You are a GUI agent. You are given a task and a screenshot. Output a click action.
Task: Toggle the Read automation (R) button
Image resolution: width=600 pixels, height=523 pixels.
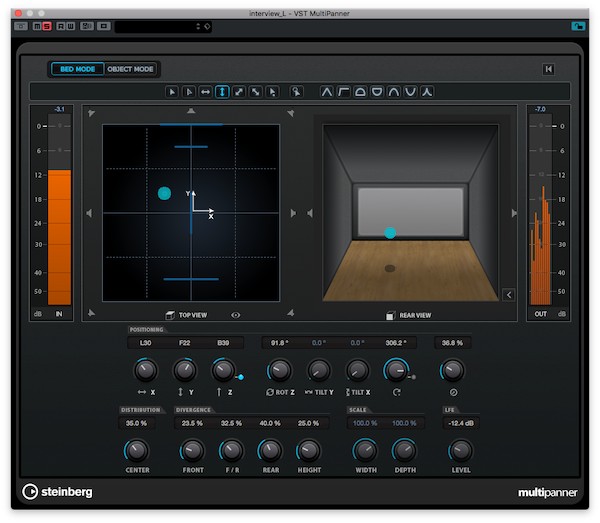coord(61,26)
